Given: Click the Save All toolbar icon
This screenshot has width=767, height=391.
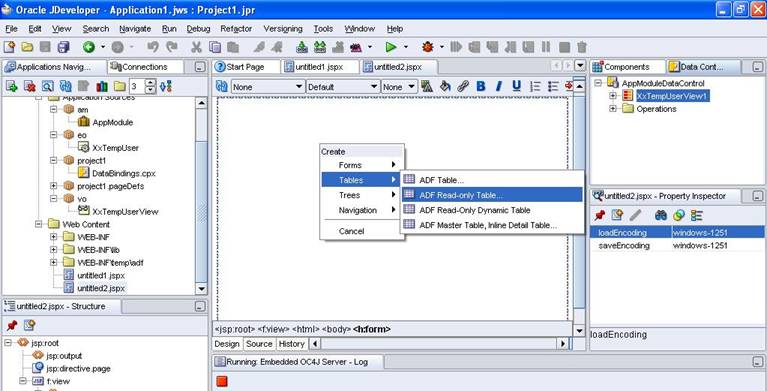Looking at the screenshot, I should tap(64, 47).
